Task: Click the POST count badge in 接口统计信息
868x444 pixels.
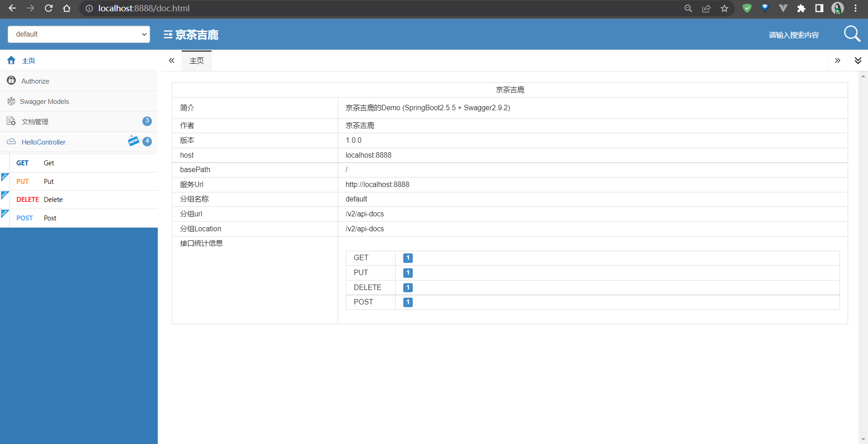Action: coord(408,302)
